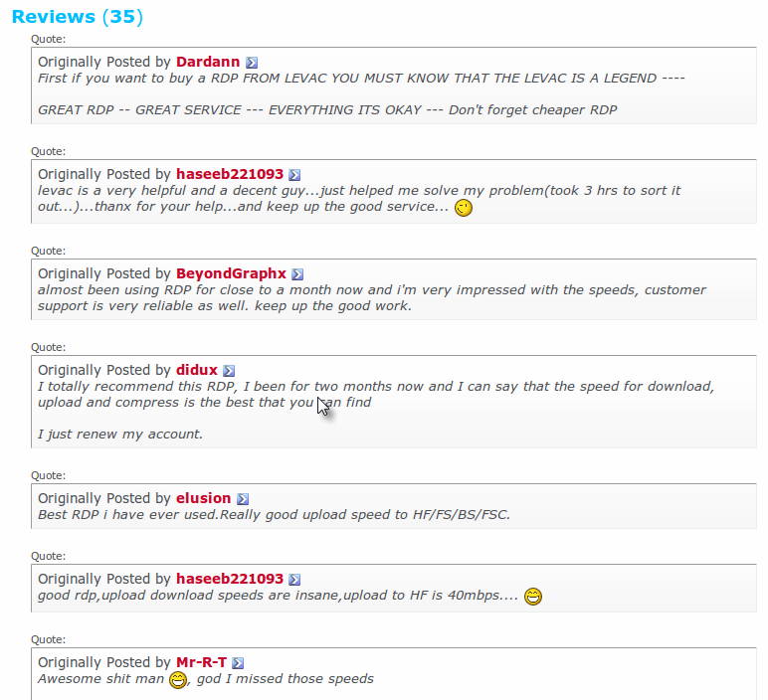This screenshot has height=700, width=768.
Task: Open view-post arrow icon next to Dardann
Action: coord(252,63)
